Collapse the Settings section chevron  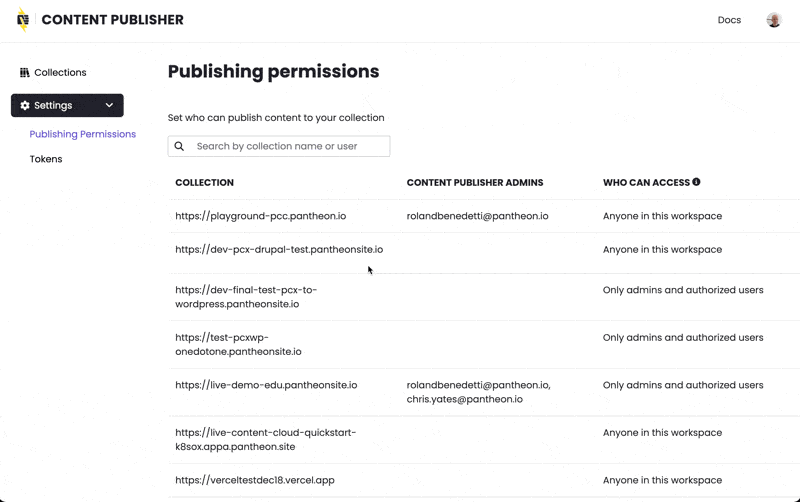(109, 105)
